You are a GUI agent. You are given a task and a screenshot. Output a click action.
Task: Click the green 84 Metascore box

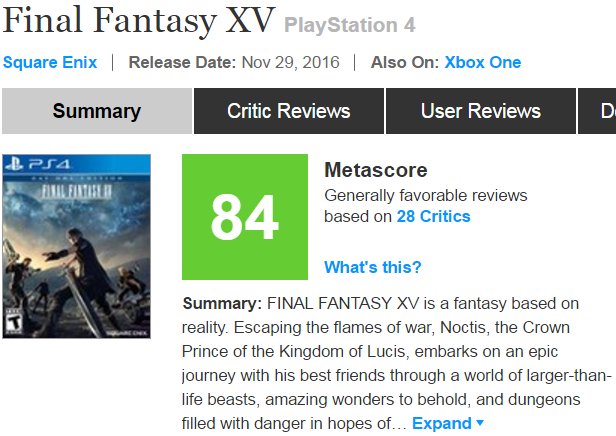(x=244, y=217)
